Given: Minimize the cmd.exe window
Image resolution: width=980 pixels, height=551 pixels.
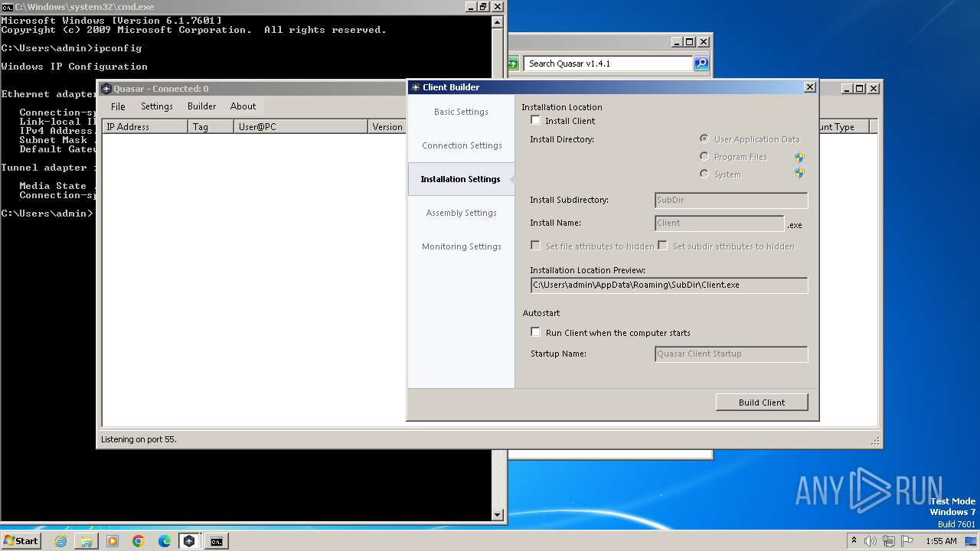Looking at the screenshot, I should click(x=469, y=6).
